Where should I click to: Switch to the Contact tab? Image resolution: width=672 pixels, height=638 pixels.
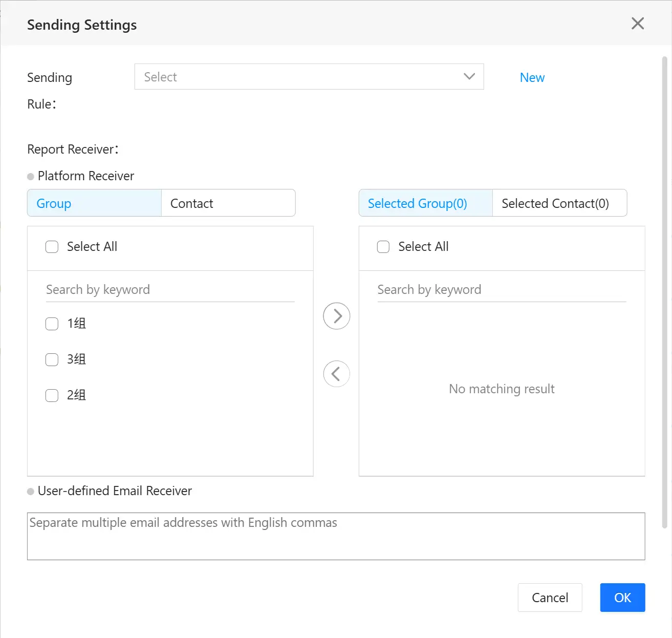click(x=228, y=203)
